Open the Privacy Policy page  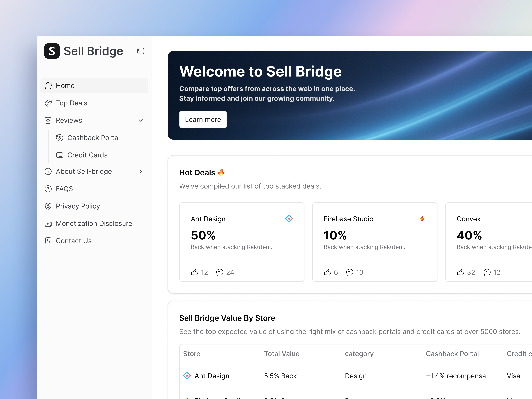point(94,206)
